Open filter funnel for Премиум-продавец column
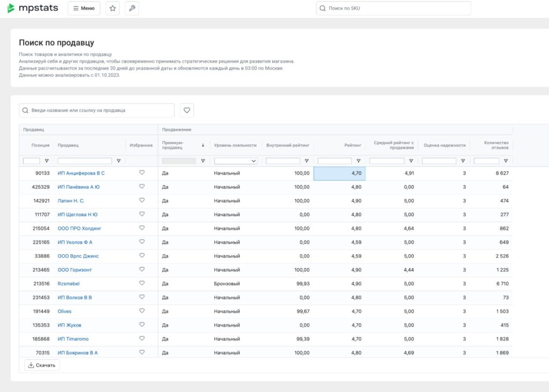This screenshot has width=549, height=392. coord(203,161)
